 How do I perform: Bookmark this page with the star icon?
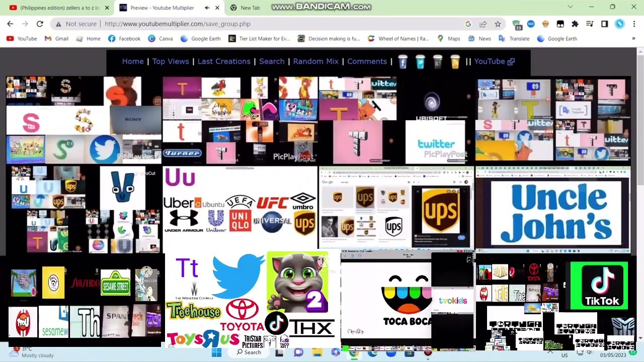tap(498, 24)
